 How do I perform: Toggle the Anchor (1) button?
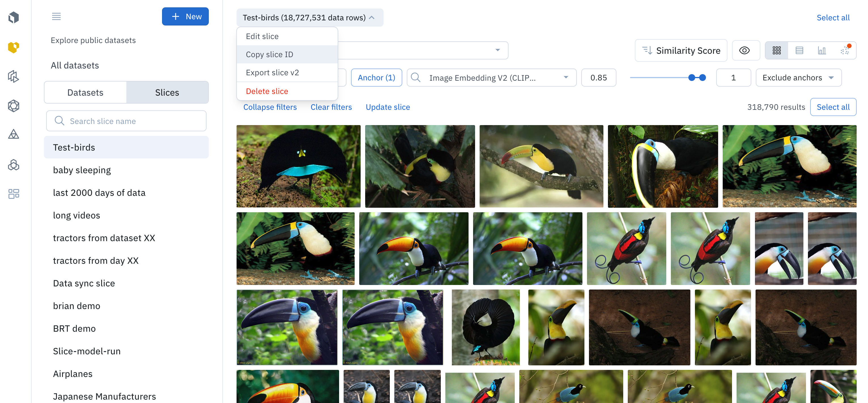376,77
